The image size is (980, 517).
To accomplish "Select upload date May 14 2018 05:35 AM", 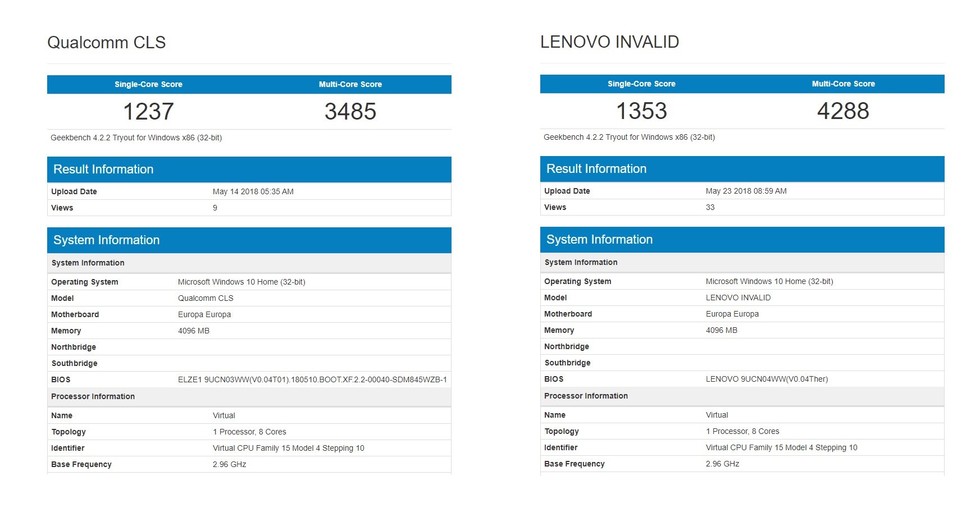I will pos(253,191).
